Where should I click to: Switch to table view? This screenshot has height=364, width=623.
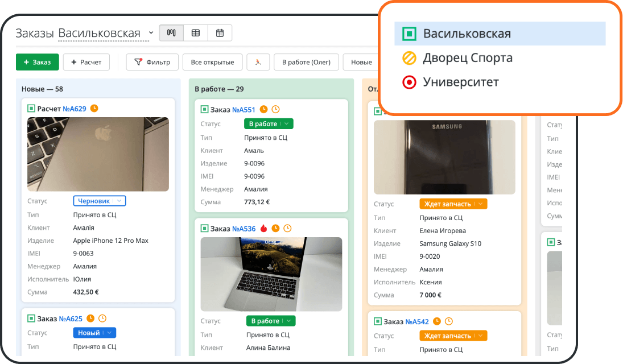(195, 33)
